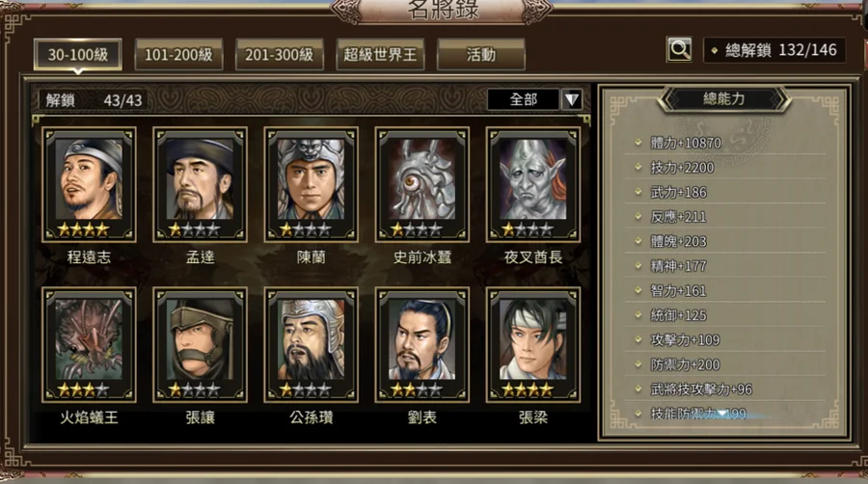Expand the 全部 filter dropdown arrow
The height and width of the screenshot is (484, 868).
(x=572, y=99)
